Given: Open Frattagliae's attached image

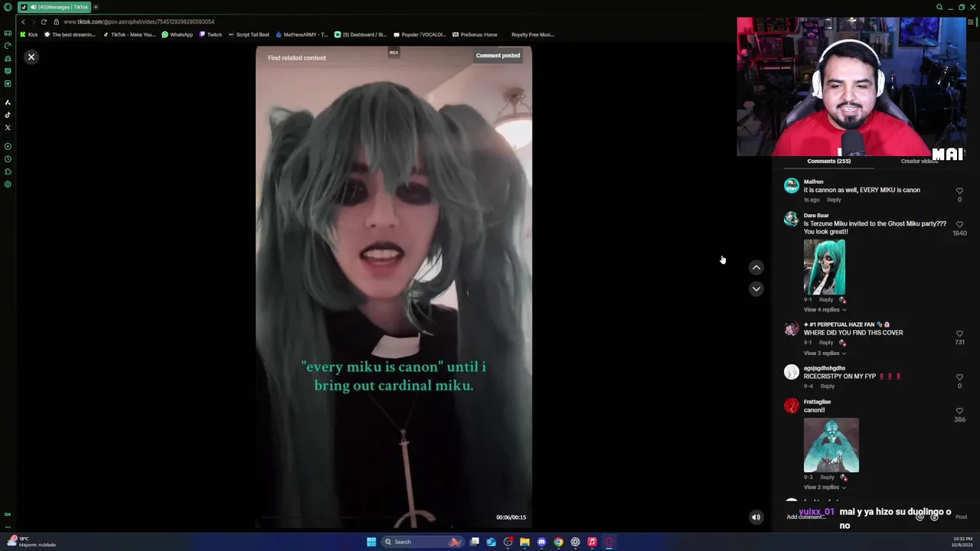Looking at the screenshot, I should click(x=831, y=445).
